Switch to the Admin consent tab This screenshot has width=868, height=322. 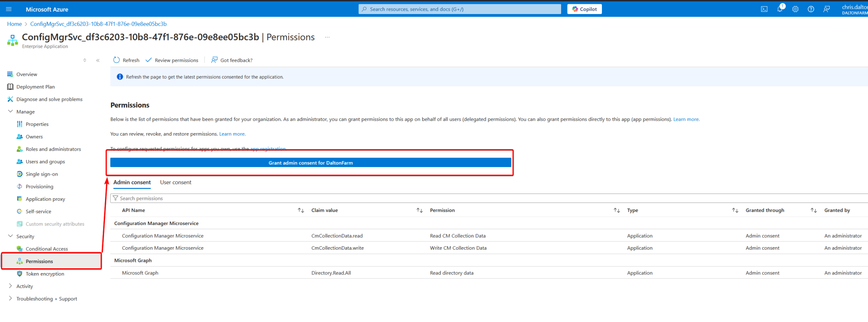(x=132, y=182)
